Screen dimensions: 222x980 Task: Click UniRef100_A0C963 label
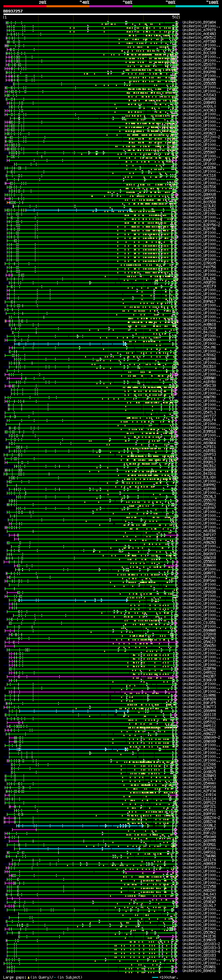point(199,110)
